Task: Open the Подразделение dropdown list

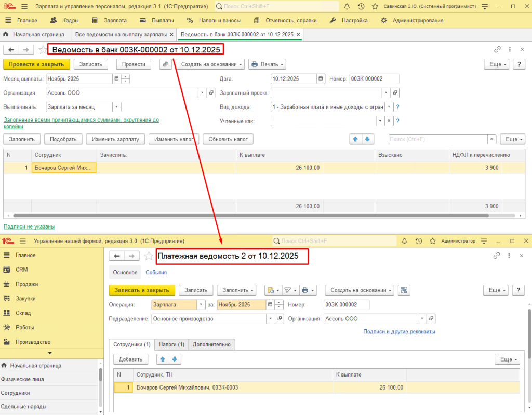Action: [x=270, y=319]
